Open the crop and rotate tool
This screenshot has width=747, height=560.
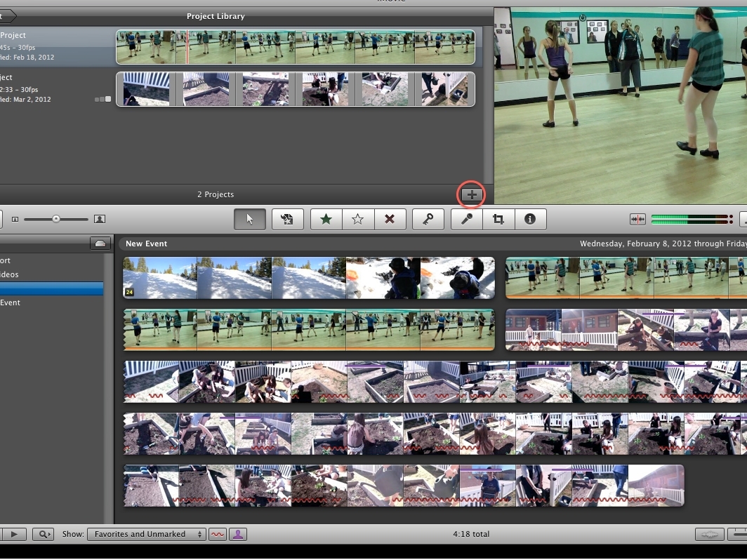coord(498,219)
